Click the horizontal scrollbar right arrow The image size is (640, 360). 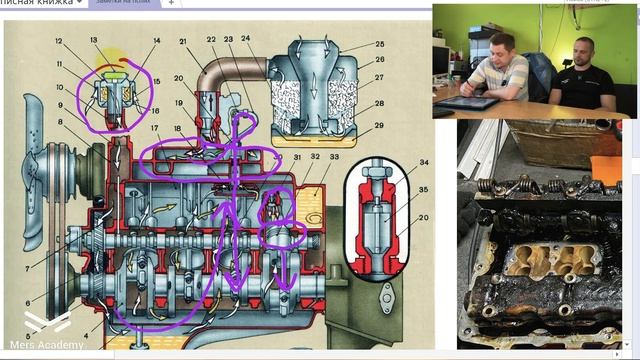click(x=617, y=354)
